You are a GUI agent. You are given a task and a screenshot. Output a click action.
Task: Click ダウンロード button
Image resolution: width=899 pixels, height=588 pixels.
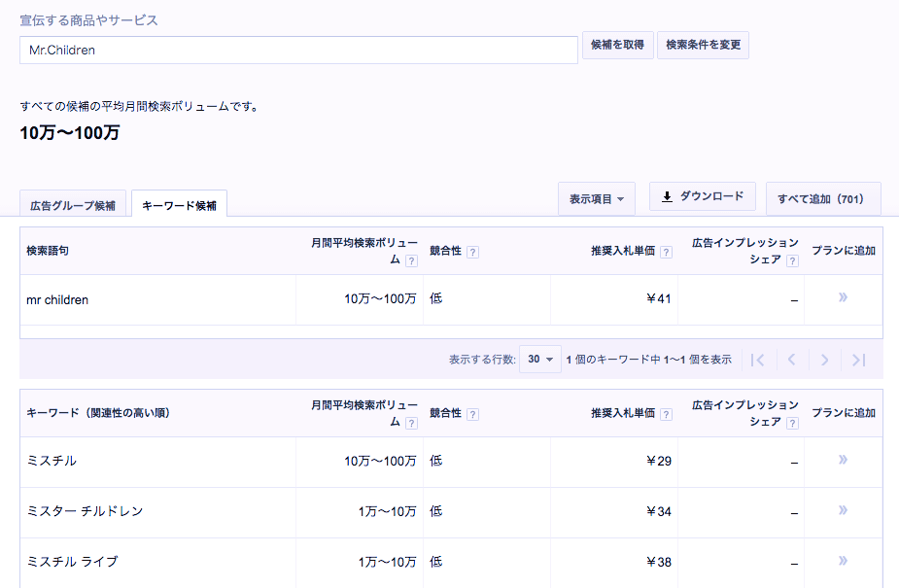(x=703, y=196)
